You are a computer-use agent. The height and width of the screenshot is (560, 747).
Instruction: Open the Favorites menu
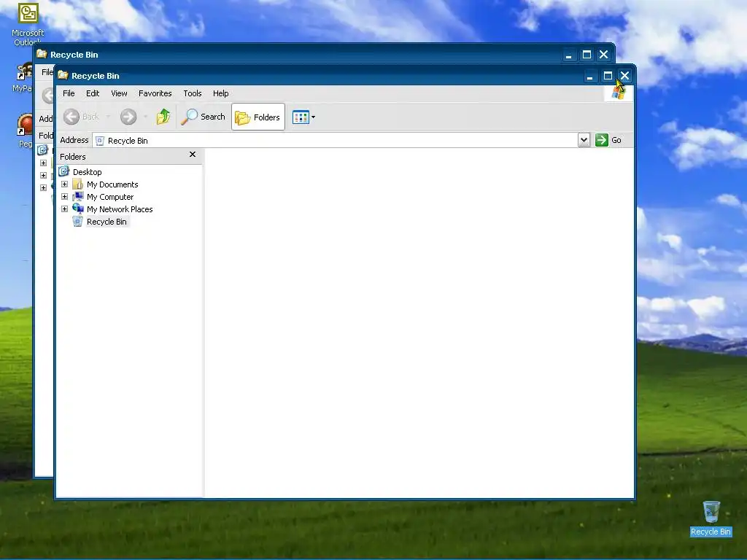tap(155, 93)
